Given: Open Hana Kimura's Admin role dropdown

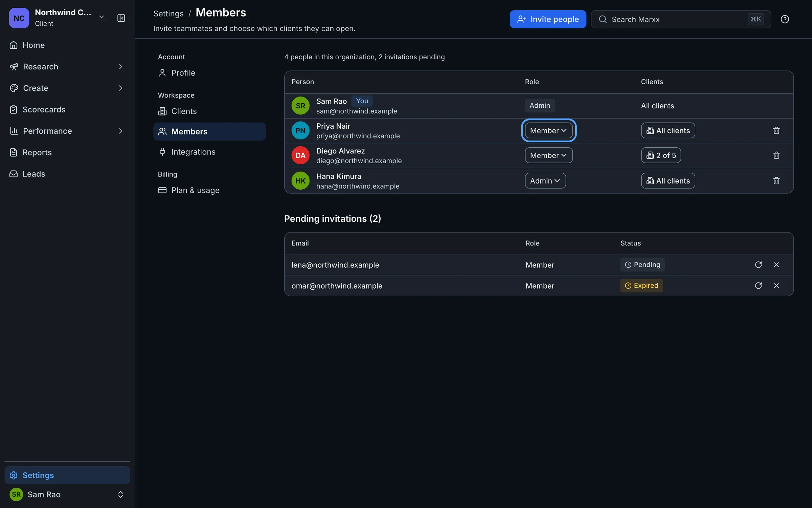Looking at the screenshot, I should 545,181.
